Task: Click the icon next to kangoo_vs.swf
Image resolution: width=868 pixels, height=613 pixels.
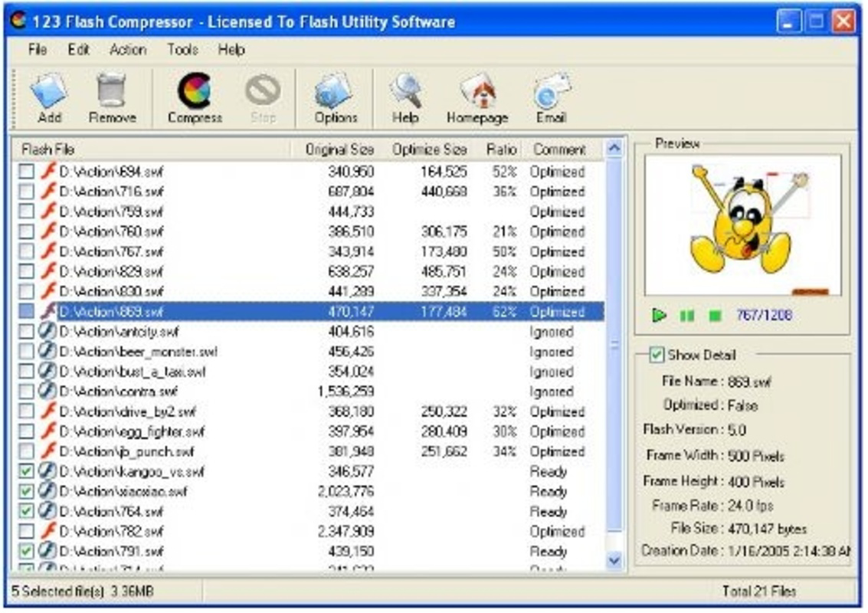Action: 47,470
